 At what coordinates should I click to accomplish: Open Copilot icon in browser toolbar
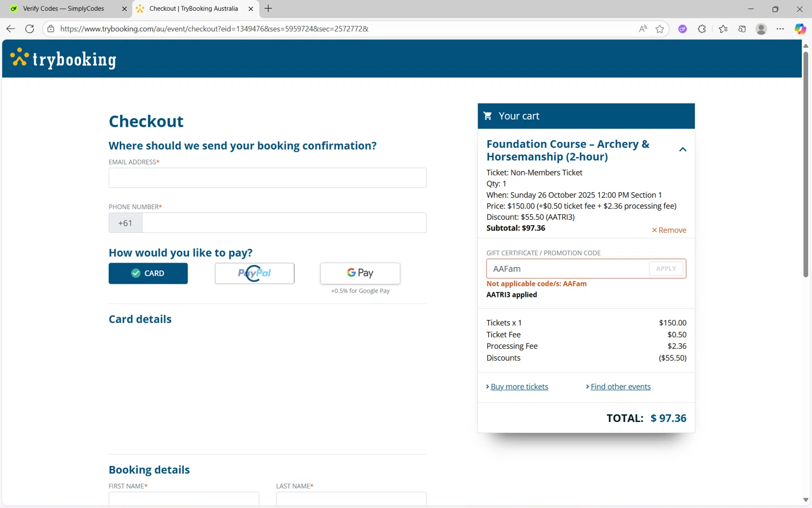[x=800, y=29]
